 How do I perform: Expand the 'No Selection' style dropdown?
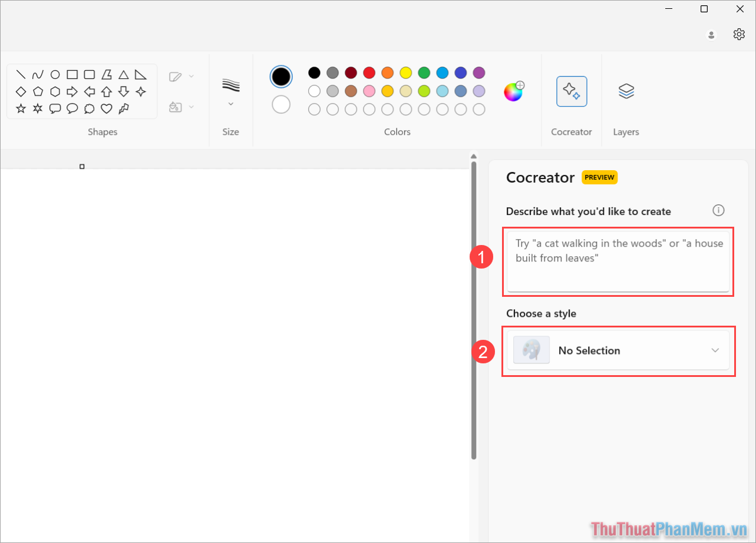tap(714, 350)
